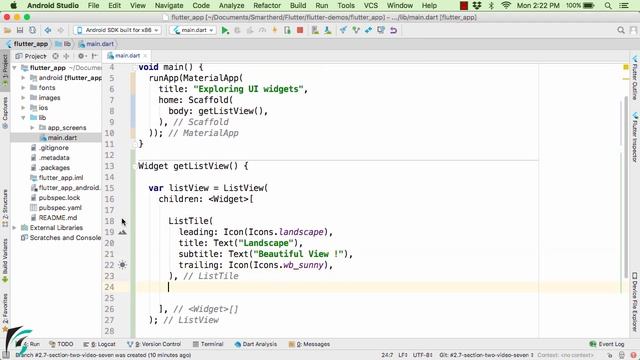Click the Project panel collapse all icon
This screenshot has height=360, width=640.
tap(66, 56)
